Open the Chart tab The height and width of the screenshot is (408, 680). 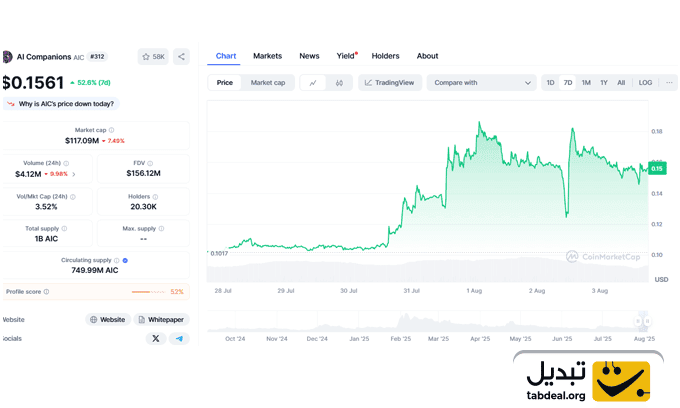click(x=226, y=56)
